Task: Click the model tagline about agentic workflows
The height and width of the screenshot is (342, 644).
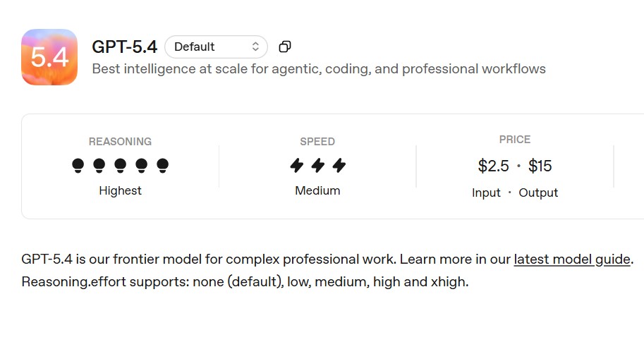Action: click(319, 69)
